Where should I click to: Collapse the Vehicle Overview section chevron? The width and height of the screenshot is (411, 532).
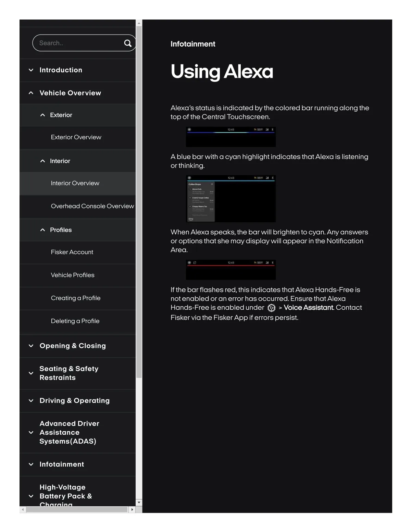31,93
